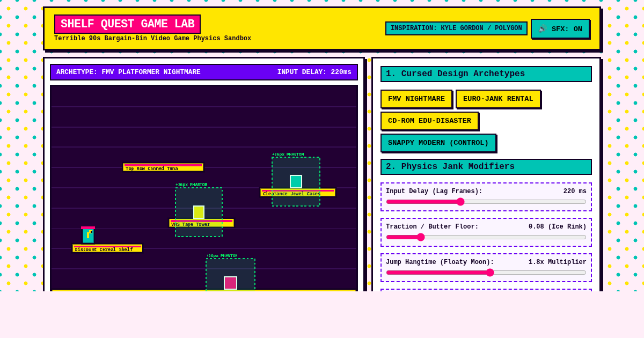The height and width of the screenshot is (338, 644).
Task: Click the player character sprite on the cereal shelf
Action: click(88, 235)
